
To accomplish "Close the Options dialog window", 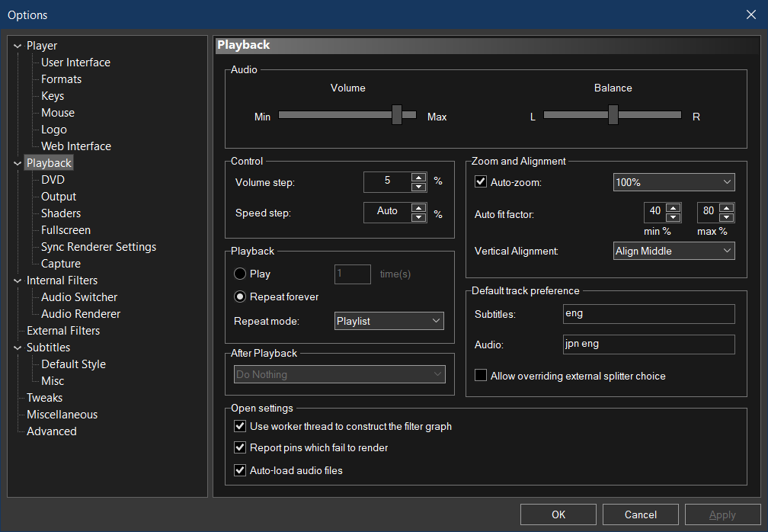I will (751, 14).
